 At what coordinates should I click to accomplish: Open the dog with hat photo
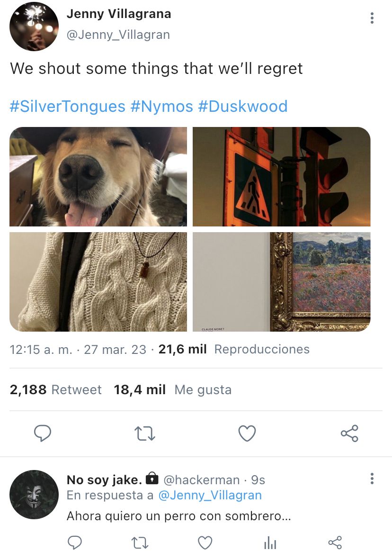point(98,177)
